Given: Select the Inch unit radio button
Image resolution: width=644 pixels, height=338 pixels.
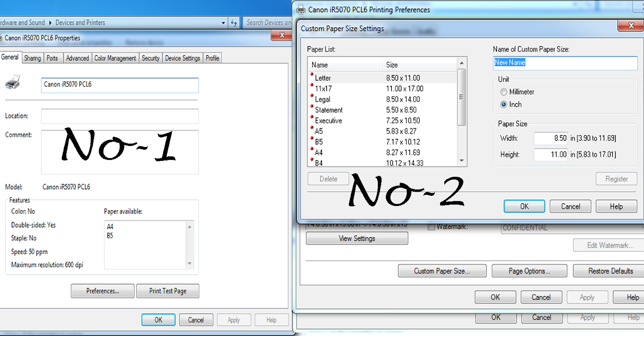Looking at the screenshot, I should click(x=503, y=105).
